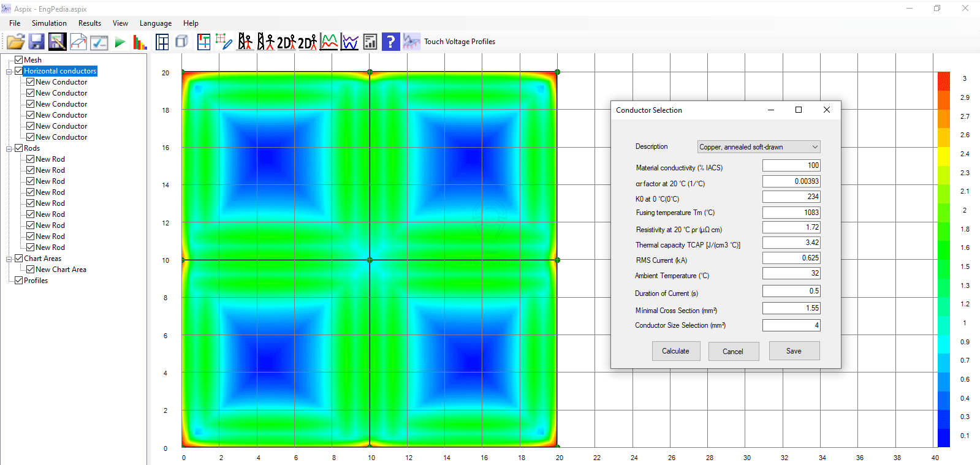The image size is (980, 465).
Task: Open the conductor Description dropdown
Action: [758, 147]
